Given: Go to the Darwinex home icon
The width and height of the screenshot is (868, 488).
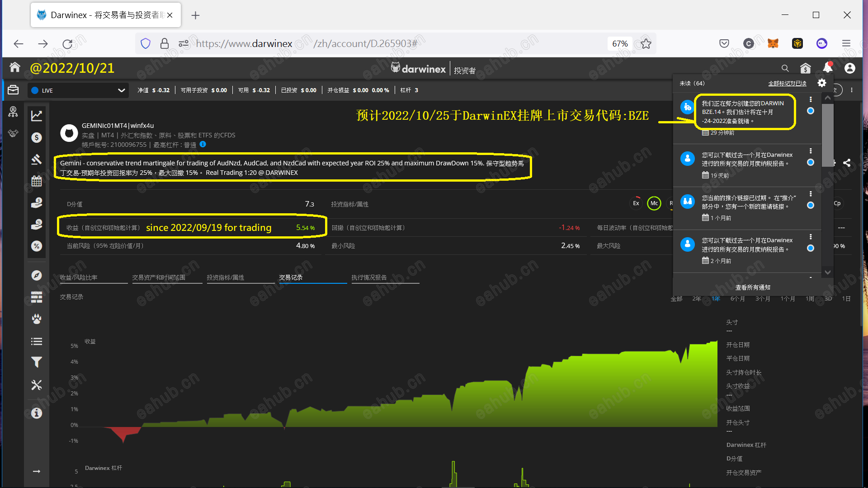Looking at the screenshot, I should [x=15, y=67].
